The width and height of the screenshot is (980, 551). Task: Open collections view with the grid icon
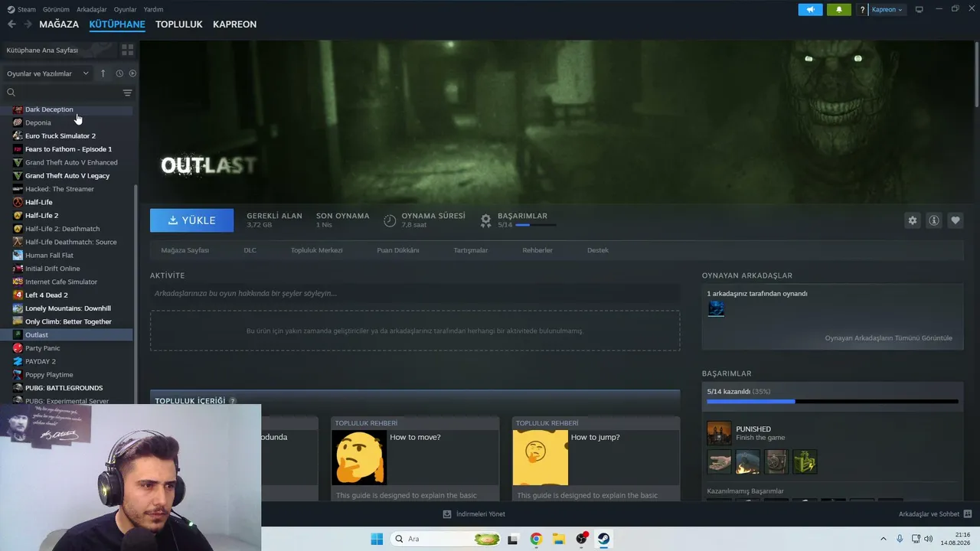[127, 50]
